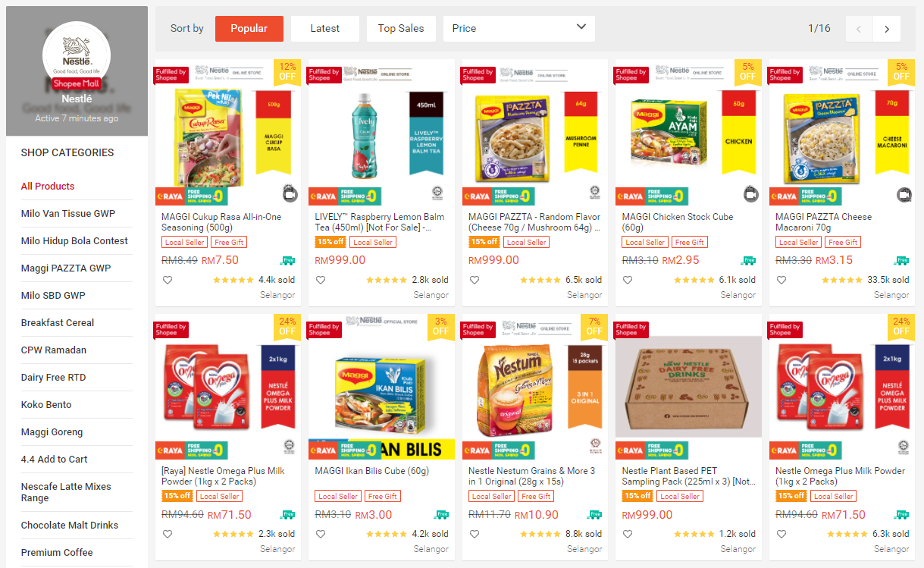Sort products by Latest

(x=325, y=29)
